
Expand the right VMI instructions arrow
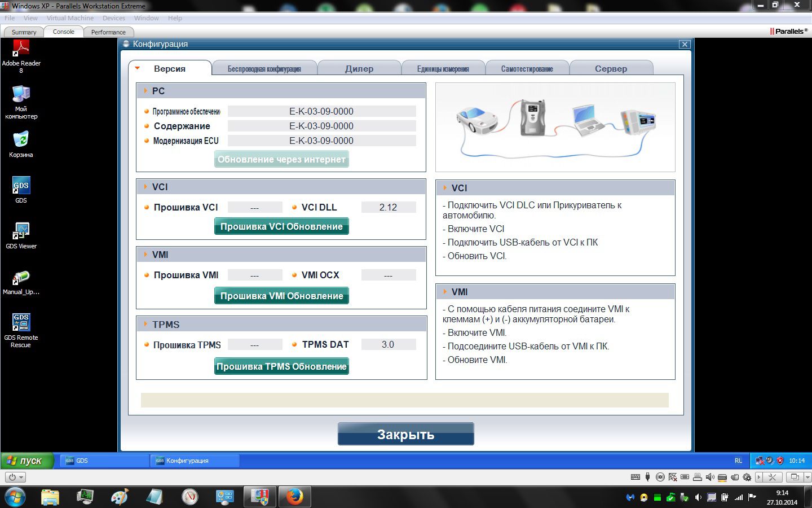tap(445, 292)
